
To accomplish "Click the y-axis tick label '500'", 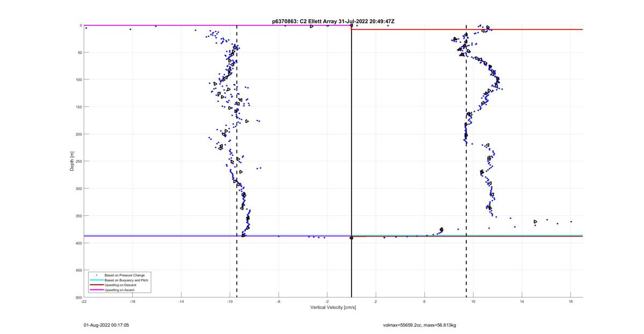I will pos(78,297).
